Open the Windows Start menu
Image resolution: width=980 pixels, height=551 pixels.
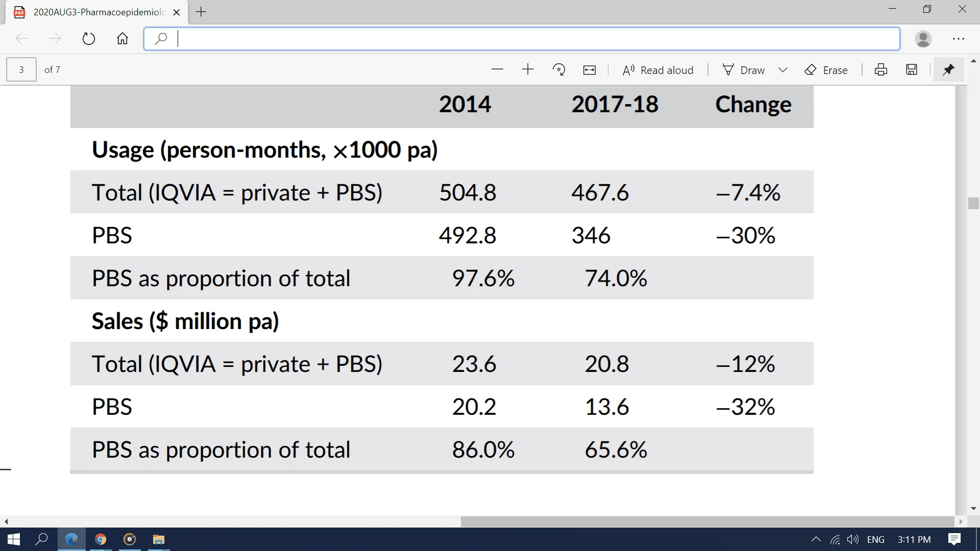pyautogui.click(x=14, y=539)
